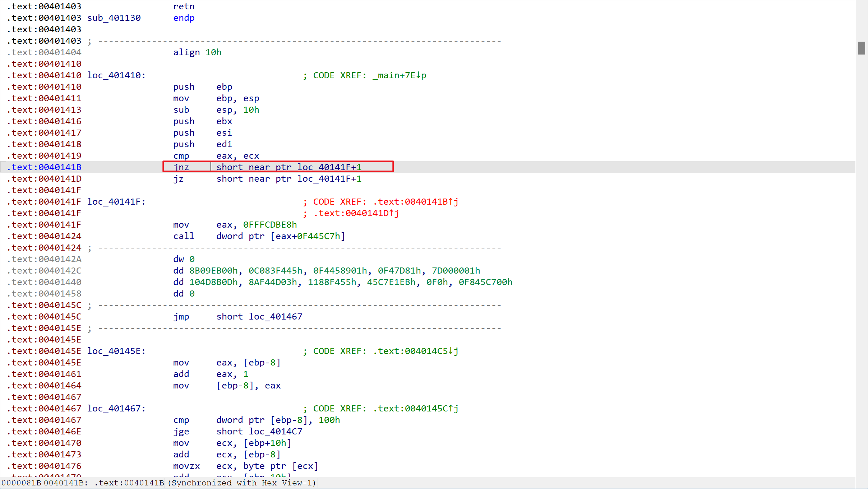
Task: Click the dd 104D8B0Dh data value
Action: point(213,282)
